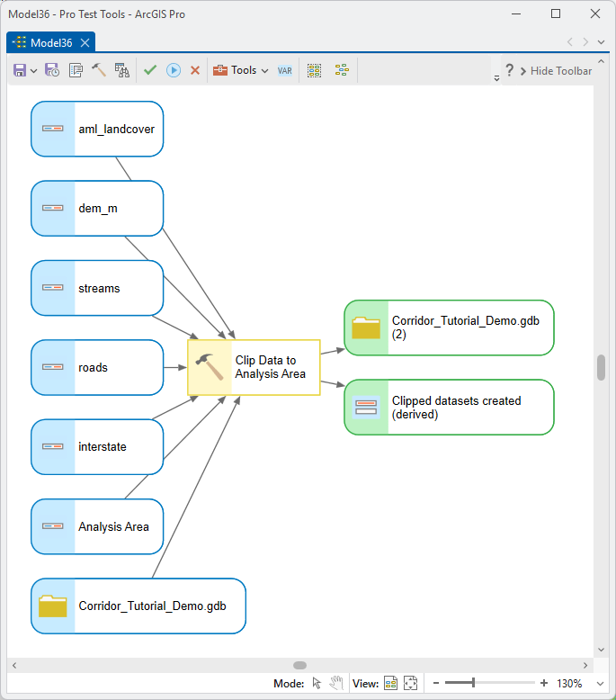616x700 pixels.
Task: Click next tab right chevron
Action: pos(585,42)
